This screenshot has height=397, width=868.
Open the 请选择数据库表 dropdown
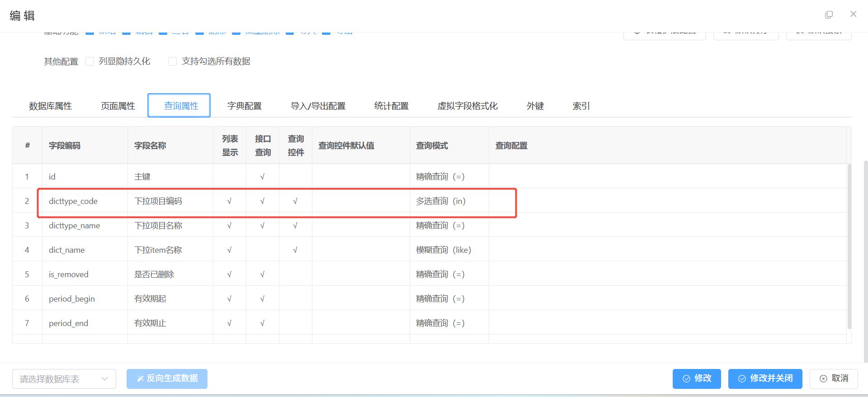pyautogui.click(x=64, y=379)
